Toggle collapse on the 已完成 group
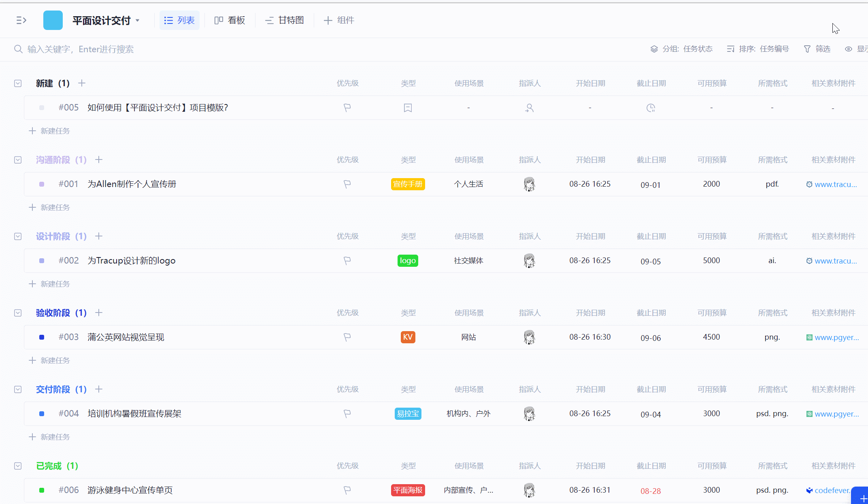This screenshot has width=868, height=504. pyautogui.click(x=18, y=466)
